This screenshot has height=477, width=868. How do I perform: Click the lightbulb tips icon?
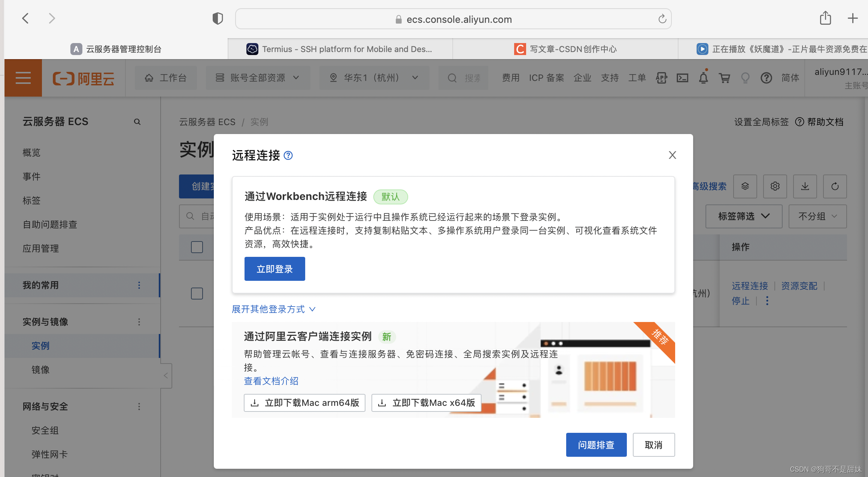tap(745, 78)
